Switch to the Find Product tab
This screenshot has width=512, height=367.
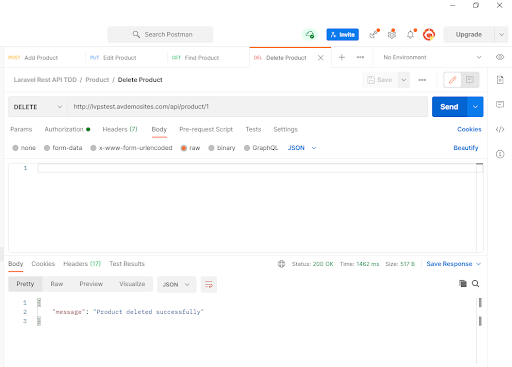tap(195, 58)
